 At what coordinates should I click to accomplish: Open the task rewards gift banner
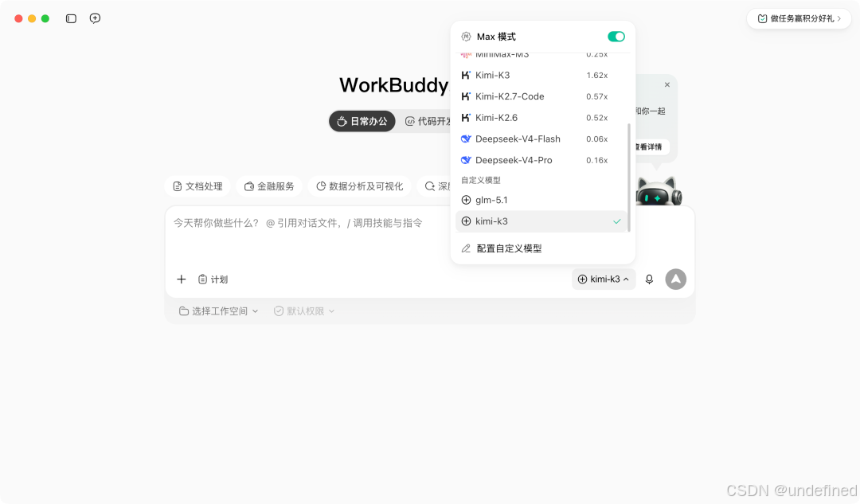point(799,18)
